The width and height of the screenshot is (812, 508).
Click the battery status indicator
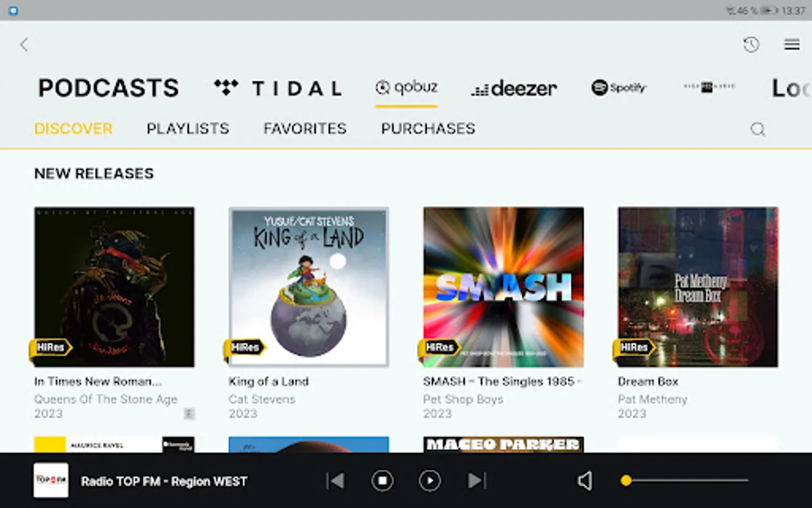coord(769,11)
